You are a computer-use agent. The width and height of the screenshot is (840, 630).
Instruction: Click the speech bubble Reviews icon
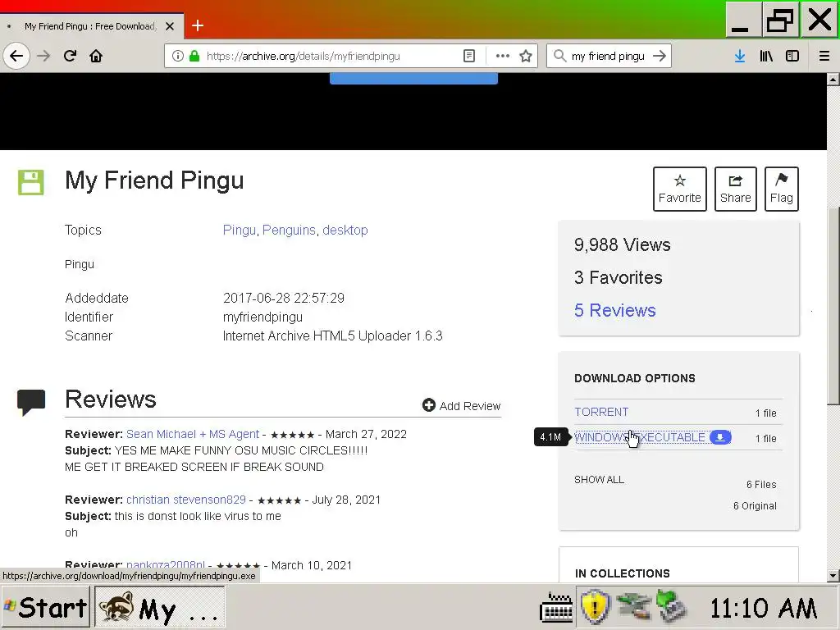[x=31, y=402]
